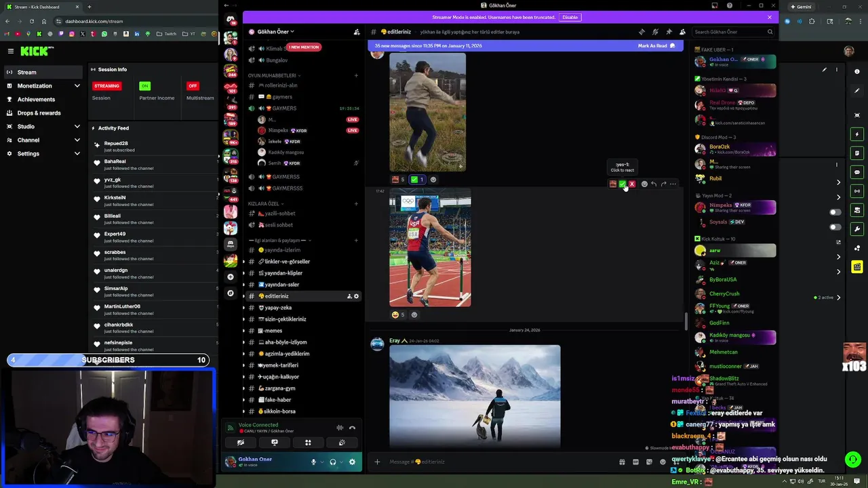Expand the yemek-tarifleri channel threads arrow
Image resolution: width=868 pixels, height=488 pixels.
[244, 365]
